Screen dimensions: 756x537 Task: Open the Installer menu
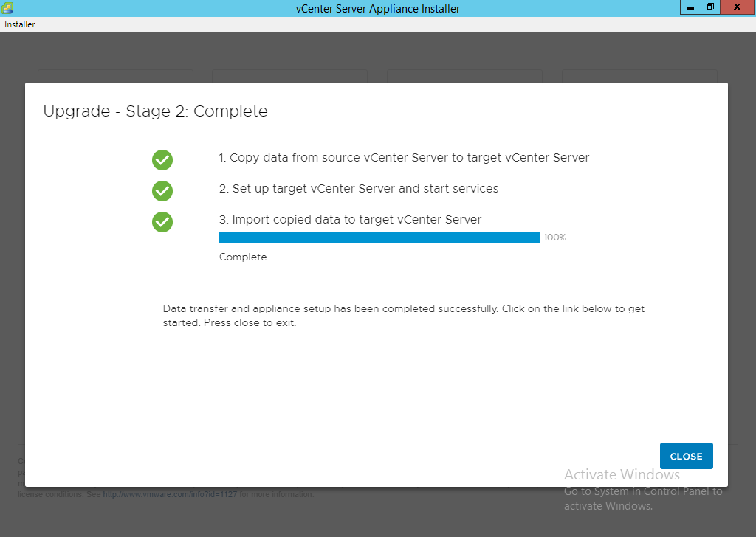(20, 24)
